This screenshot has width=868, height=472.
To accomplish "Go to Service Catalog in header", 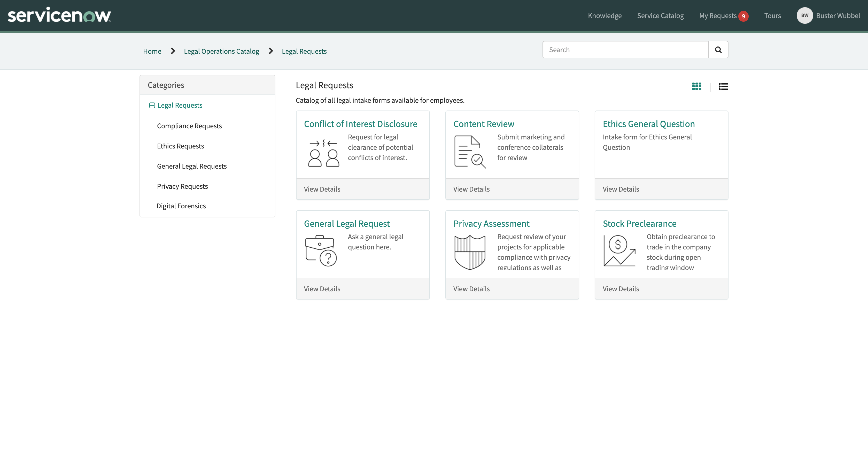I will (660, 16).
